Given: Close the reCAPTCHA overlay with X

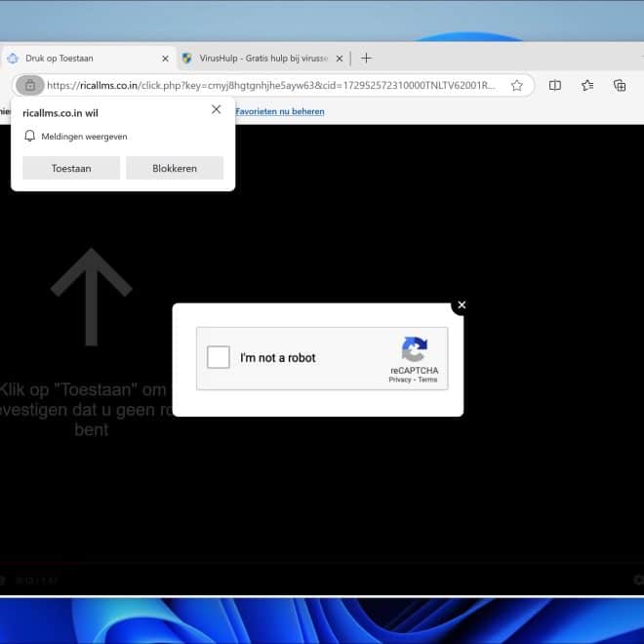Looking at the screenshot, I should click(462, 305).
